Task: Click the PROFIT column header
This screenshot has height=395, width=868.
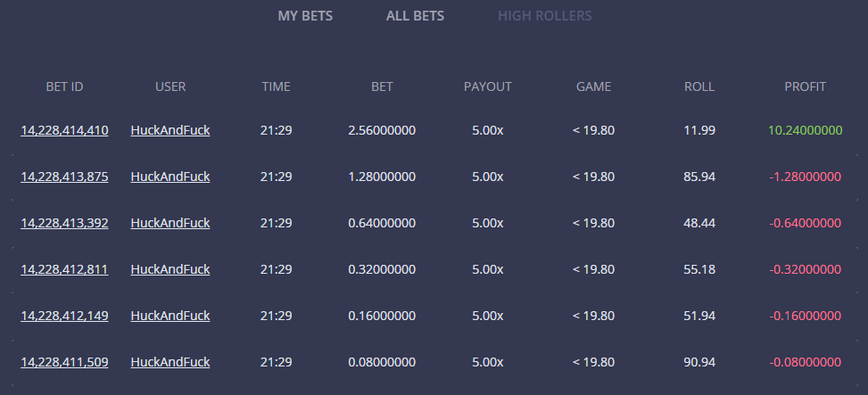Action: coord(805,86)
